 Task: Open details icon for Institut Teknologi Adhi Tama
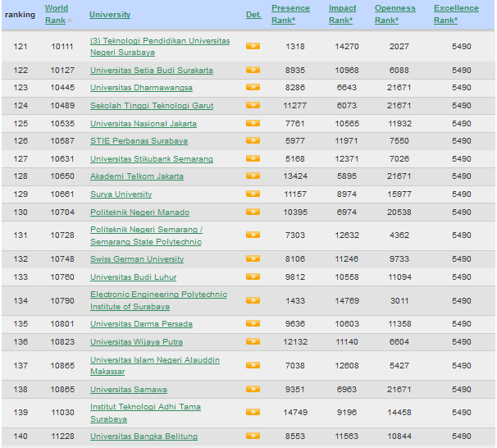253,412
